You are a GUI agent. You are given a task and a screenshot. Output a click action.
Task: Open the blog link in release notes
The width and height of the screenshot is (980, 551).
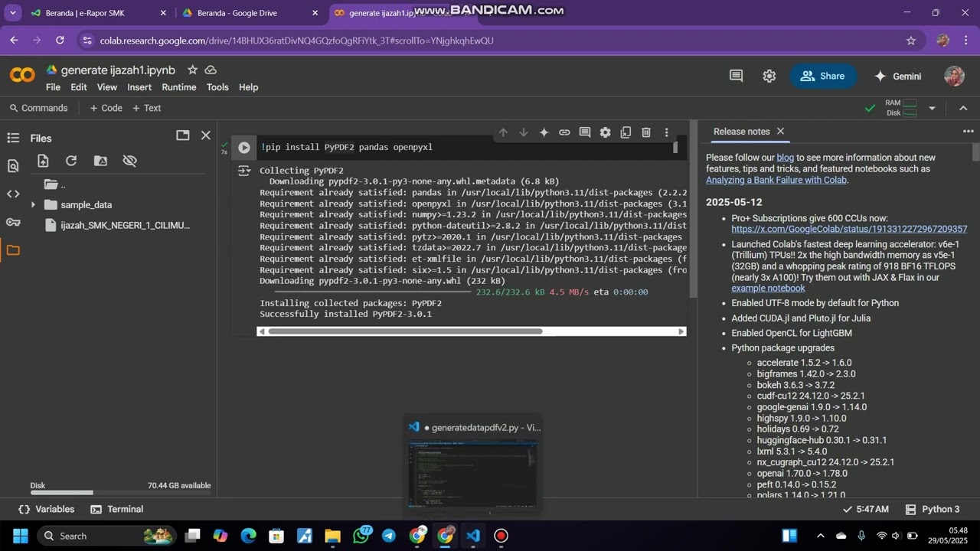click(x=785, y=158)
